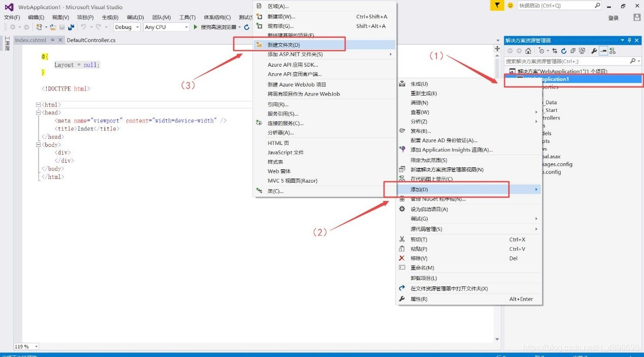644x357 pixels.
Task: Open the 项目(P) menu
Action: point(85,17)
